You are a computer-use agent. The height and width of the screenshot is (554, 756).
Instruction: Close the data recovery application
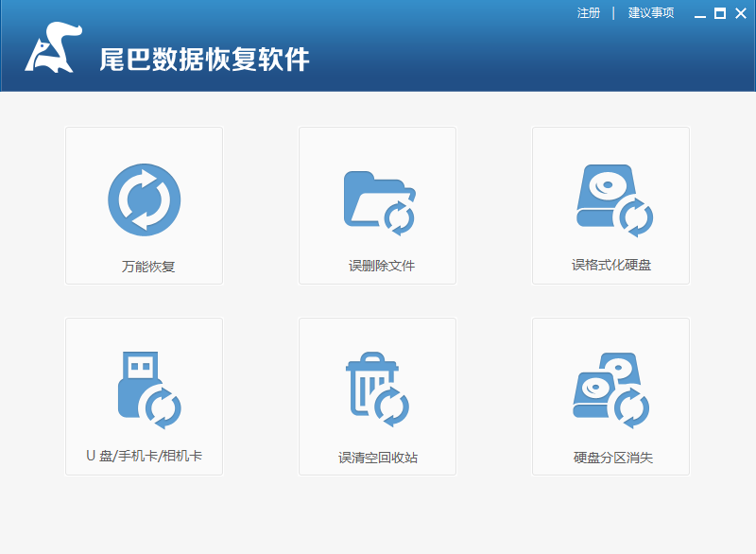[740, 13]
